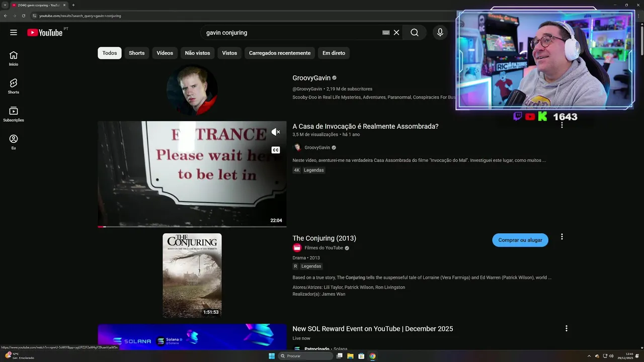
Task: Select the Em direto filter chip
Action: 334,53
